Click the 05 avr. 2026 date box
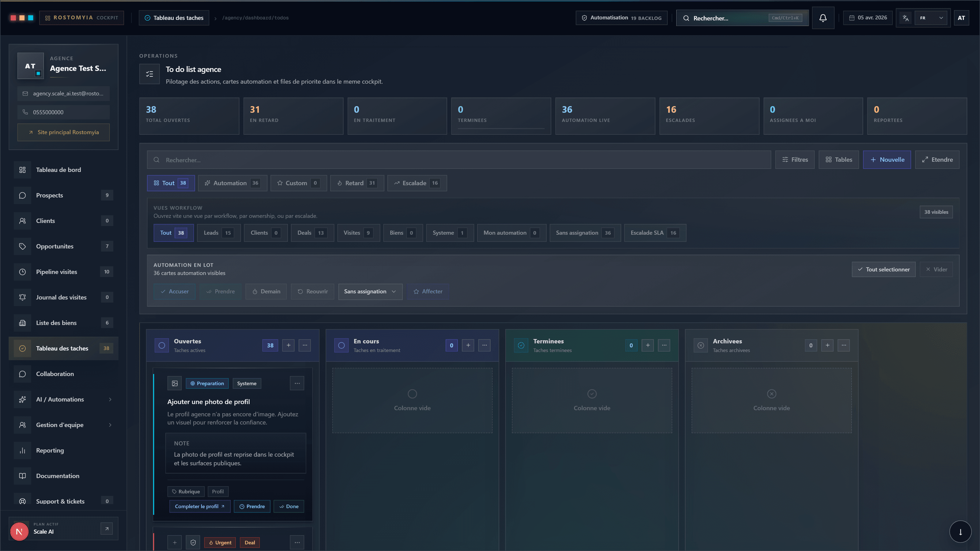Viewport: 980px width, 551px height. coord(868,18)
